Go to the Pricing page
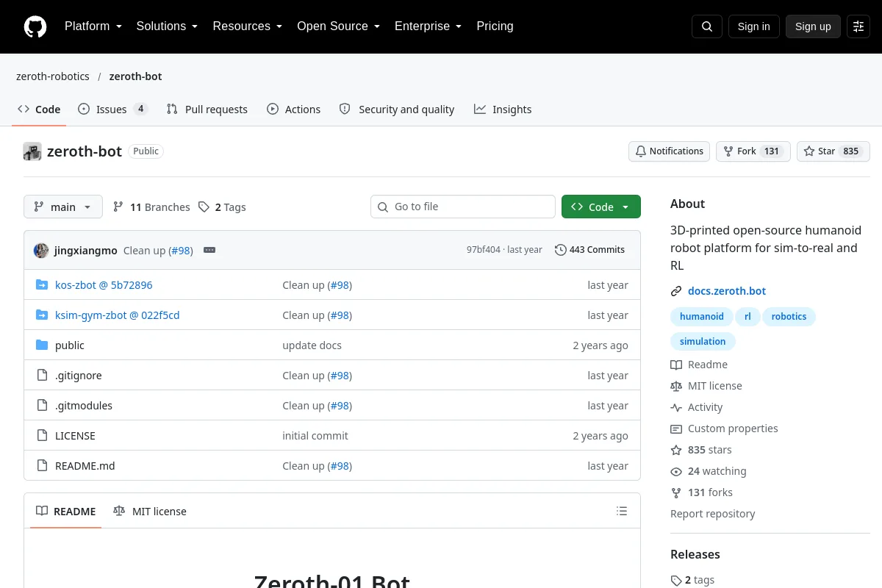Image resolution: width=882 pixels, height=588 pixels. (495, 26)
